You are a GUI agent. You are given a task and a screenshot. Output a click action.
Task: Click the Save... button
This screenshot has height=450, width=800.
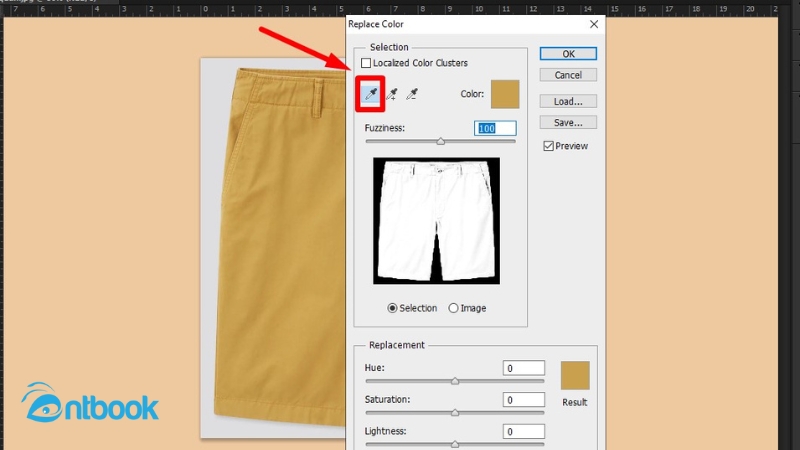[x=568, y=122]
